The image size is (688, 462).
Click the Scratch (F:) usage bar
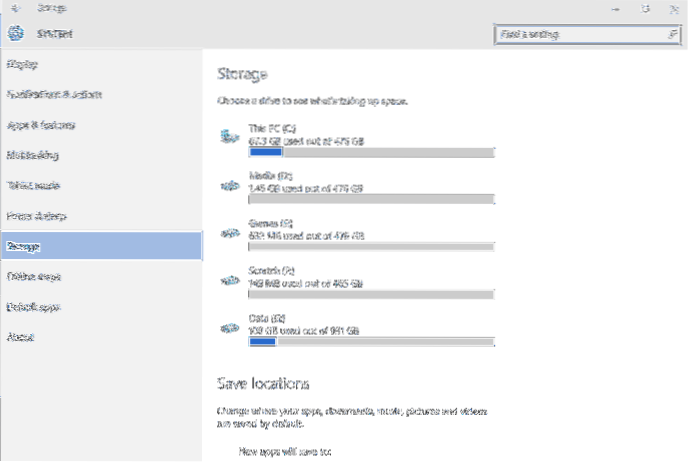(371, 294)
